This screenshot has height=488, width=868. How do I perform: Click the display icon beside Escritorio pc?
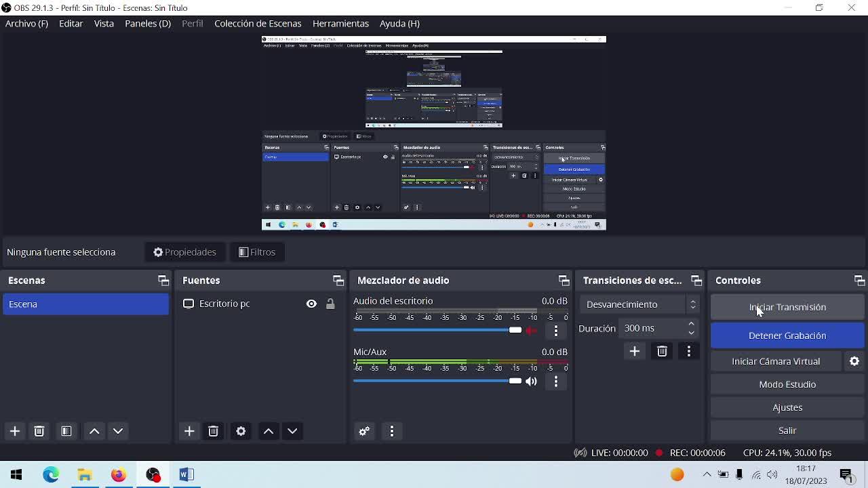pyautogui.click(x=189, y=304)
